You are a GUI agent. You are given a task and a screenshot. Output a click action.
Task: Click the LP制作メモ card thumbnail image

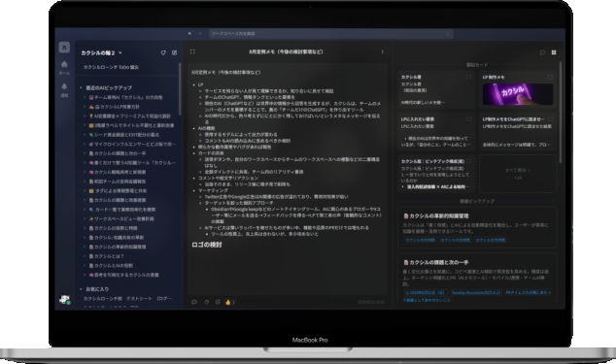click(518, 94)
